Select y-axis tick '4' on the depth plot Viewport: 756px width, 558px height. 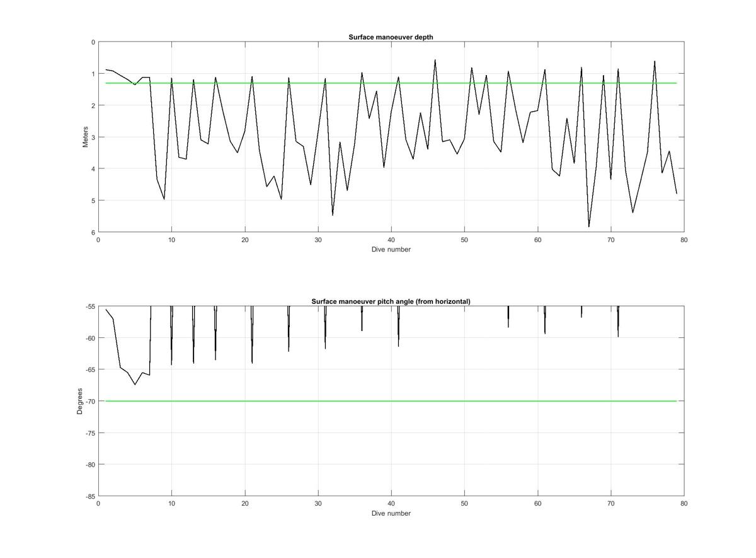93,169
